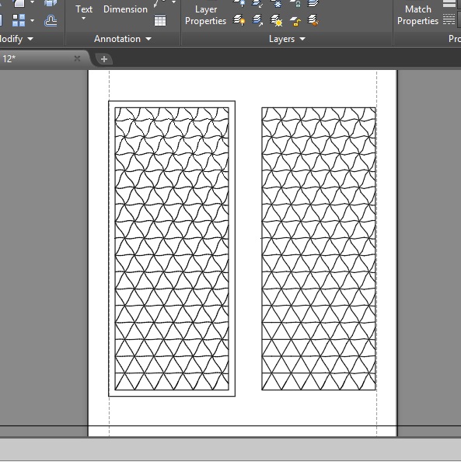Click the Turn All Layers On icon
Screen dimensions: 461x476
click(239, 21)
